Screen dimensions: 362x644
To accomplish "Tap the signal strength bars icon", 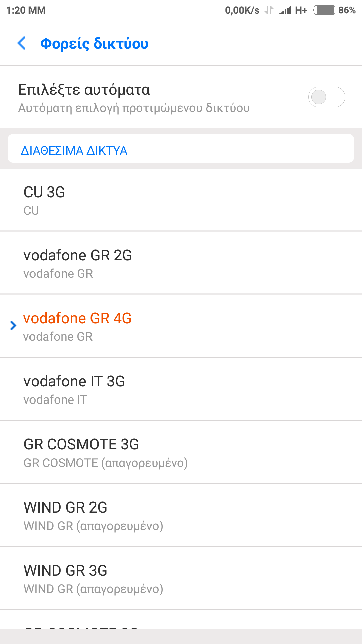I will click(285, 11).
